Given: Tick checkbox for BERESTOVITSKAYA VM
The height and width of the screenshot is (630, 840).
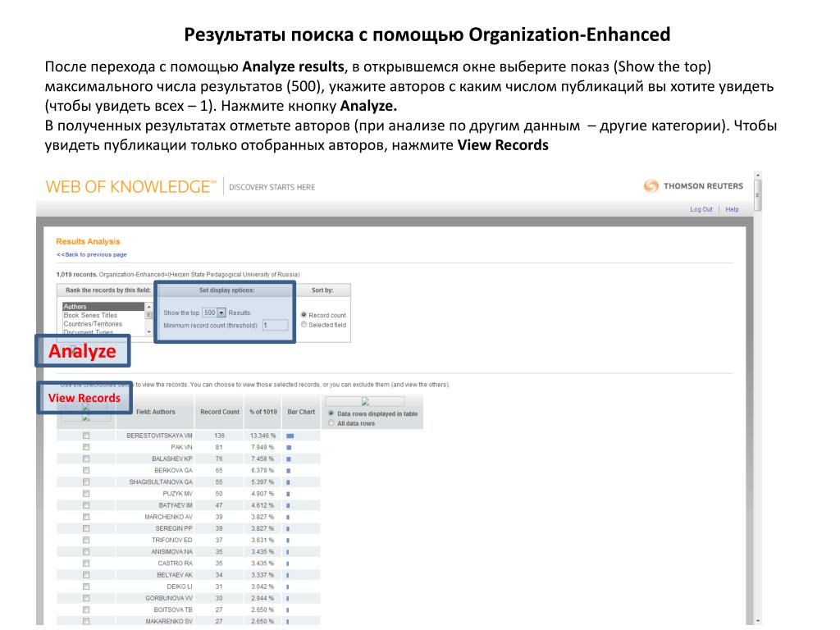Looking at the screenshot, I should (86, 436).
